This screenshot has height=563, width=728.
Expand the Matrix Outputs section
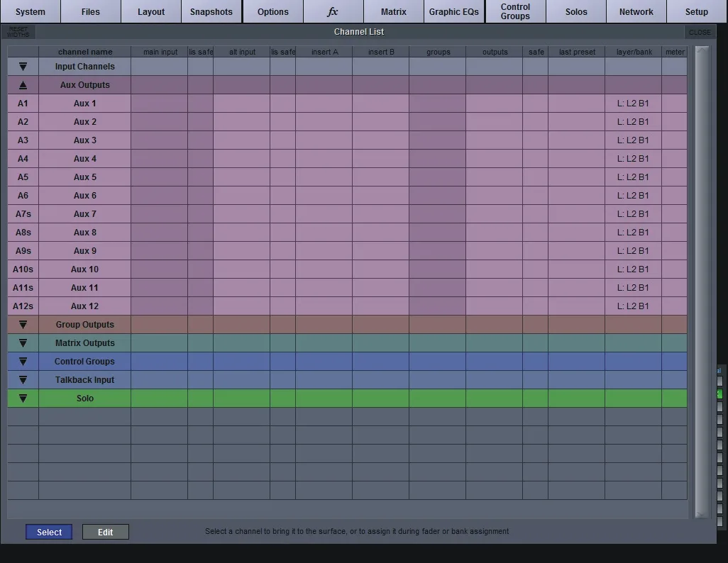(x=23, y=343)
